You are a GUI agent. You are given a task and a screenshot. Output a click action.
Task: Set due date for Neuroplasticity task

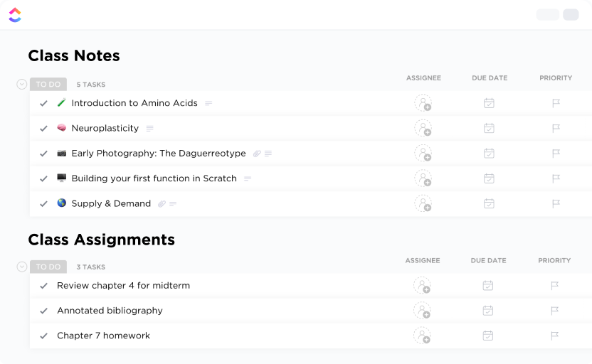[x=489, y=129]
